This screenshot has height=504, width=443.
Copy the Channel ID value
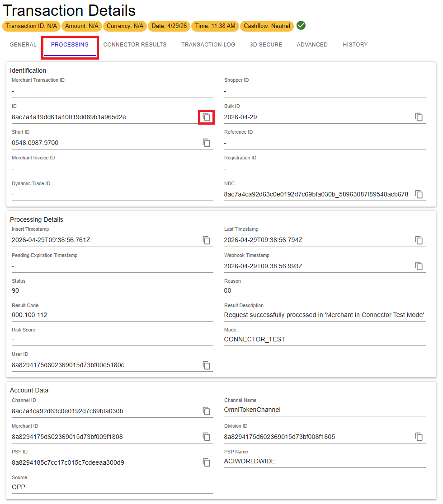pyautogui.click(x=206, y=411)
